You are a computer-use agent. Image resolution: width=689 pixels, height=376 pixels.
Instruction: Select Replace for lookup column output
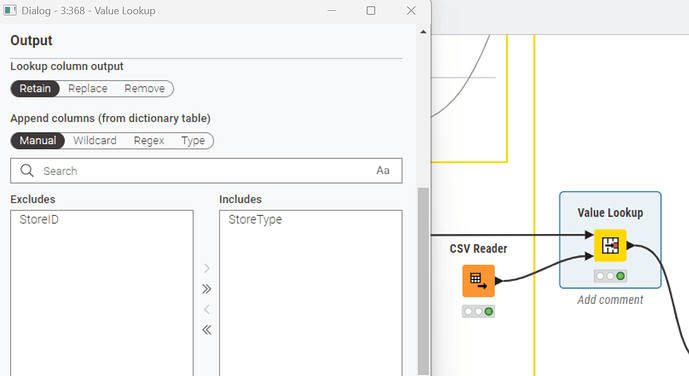pyautogui.click(x=88, y=89)
